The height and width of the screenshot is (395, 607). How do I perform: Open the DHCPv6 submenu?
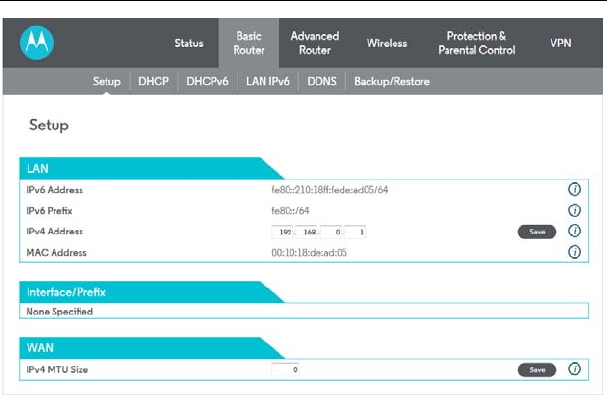(x=207, y=81)
